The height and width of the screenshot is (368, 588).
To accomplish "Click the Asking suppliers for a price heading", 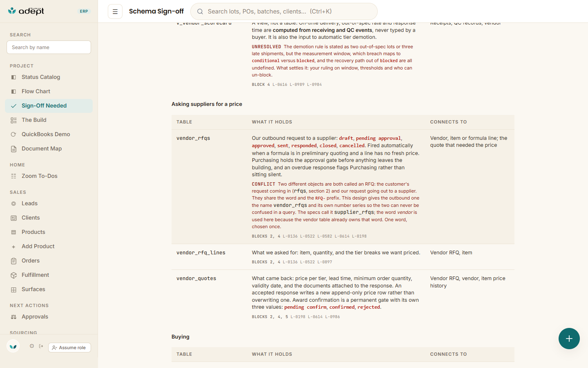I will (x=207, y=104).
